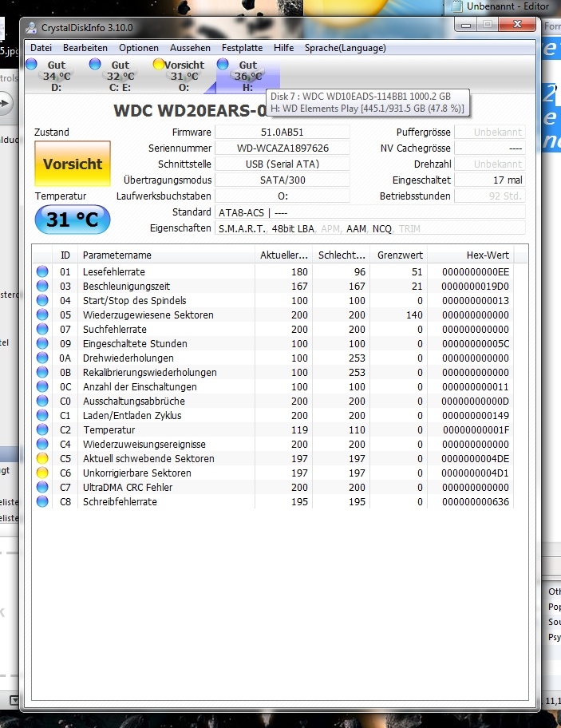Click the Standard field ATA8-ACS
561x728 pixels.
coord(369,212)
